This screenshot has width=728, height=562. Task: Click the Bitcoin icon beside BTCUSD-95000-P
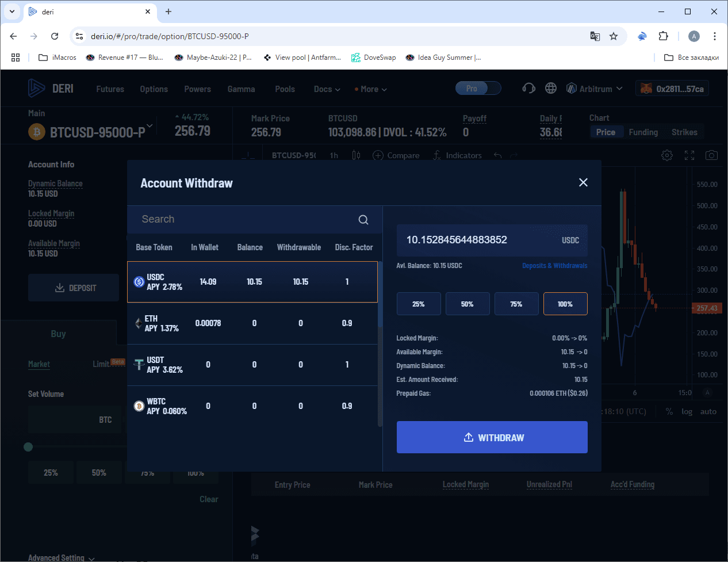click(37, 132)
